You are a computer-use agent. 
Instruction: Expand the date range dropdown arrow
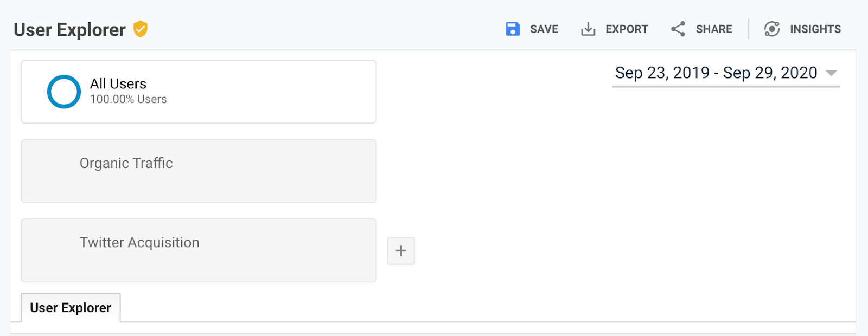coord(831,73)
